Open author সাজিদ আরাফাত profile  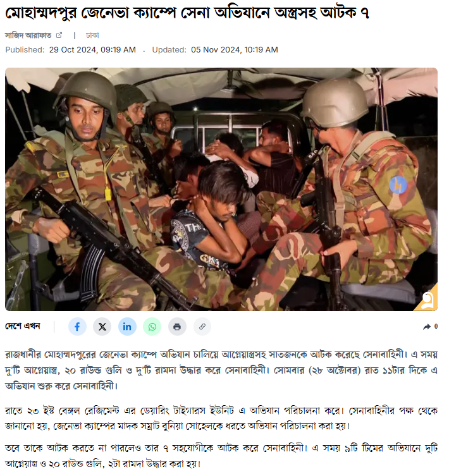click(28, 35)
